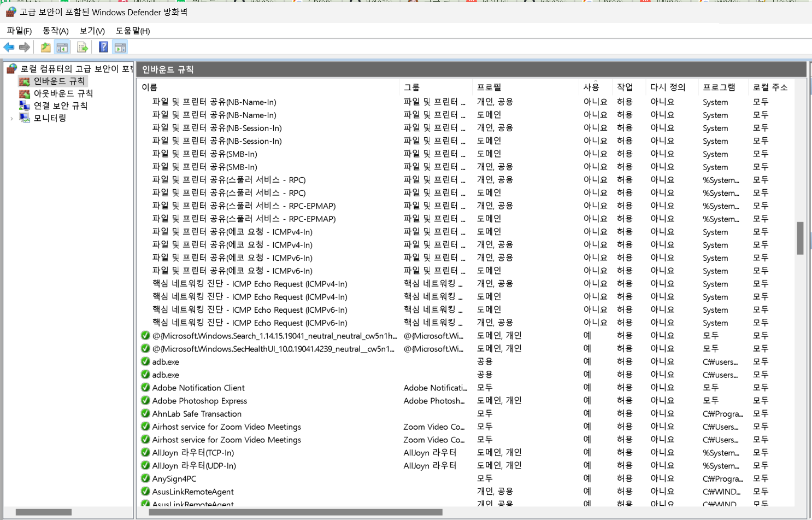Image resolution: width=812 pixels, height=520 pixels.
Task: Select the AllJoyn 라우터(TCP-In) rule name
Action: tap(193, 453)
